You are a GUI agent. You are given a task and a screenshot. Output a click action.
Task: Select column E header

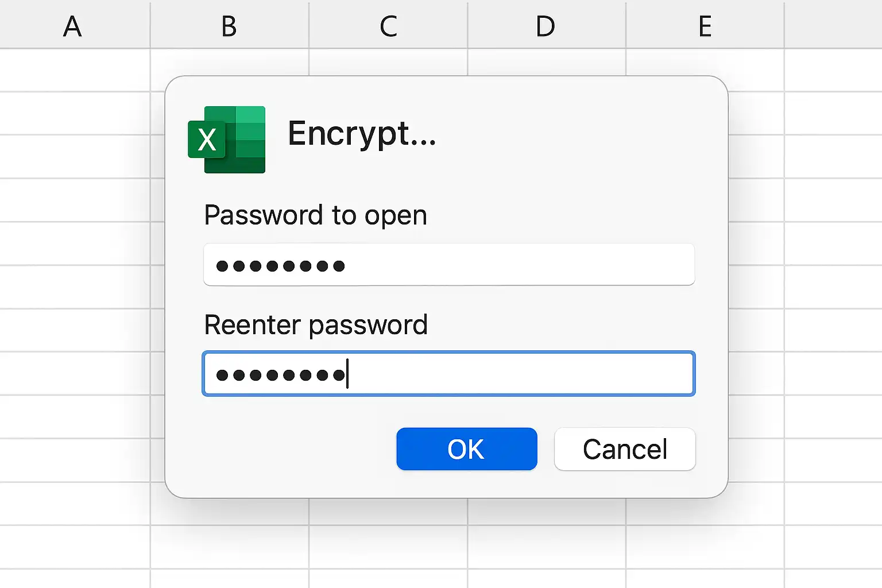(705, 25)
